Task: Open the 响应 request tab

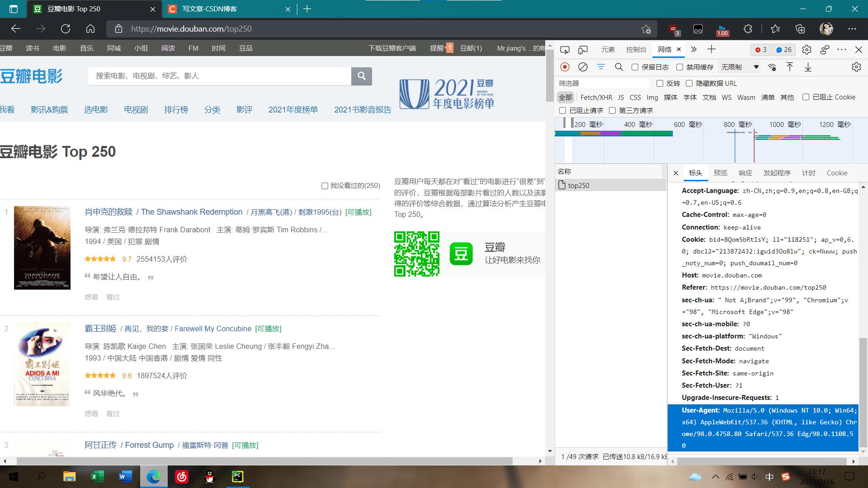Action: tap(745, 173)
